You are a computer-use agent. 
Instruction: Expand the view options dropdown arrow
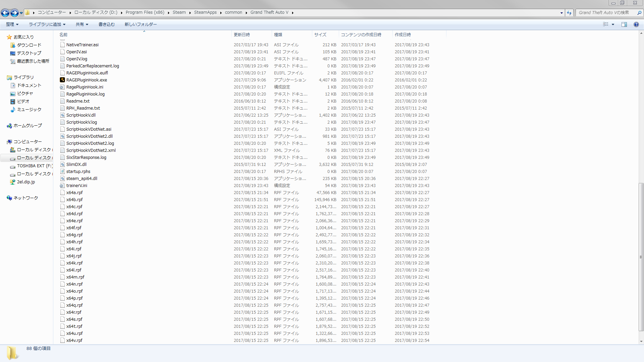click(x=613, y=24)
